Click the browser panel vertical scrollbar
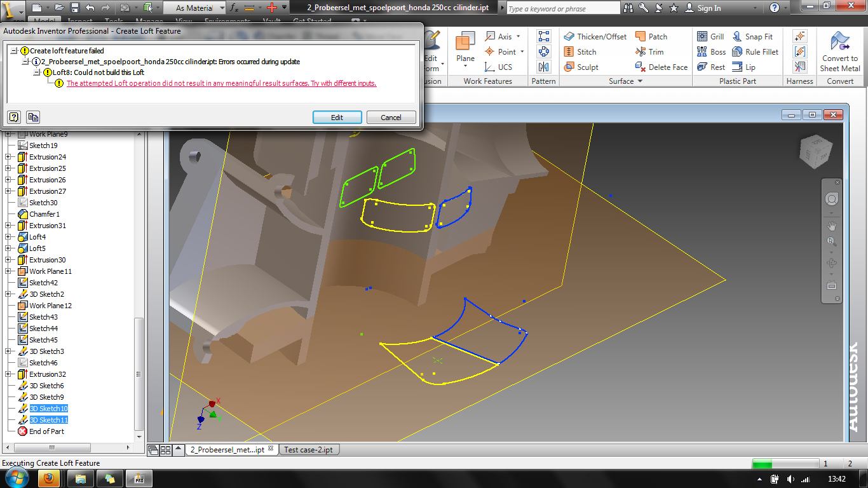The image size is (868, 488). 140,375
